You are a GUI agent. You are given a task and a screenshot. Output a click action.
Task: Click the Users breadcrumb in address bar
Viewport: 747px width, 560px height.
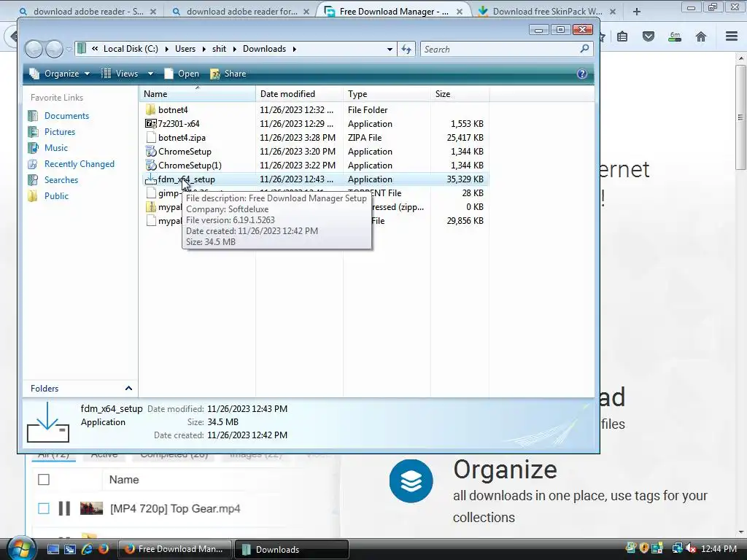click(185, 49)
